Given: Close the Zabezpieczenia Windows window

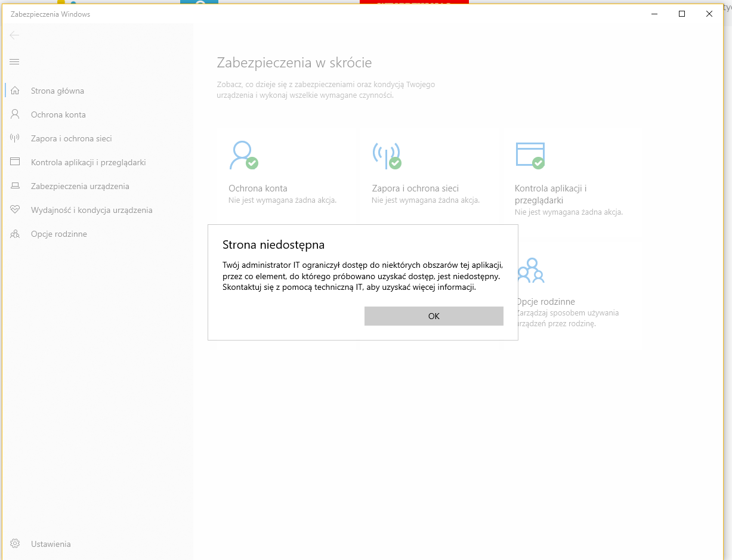Looking at the screenshot, I should pyautogui.click(x=709, y=14).
